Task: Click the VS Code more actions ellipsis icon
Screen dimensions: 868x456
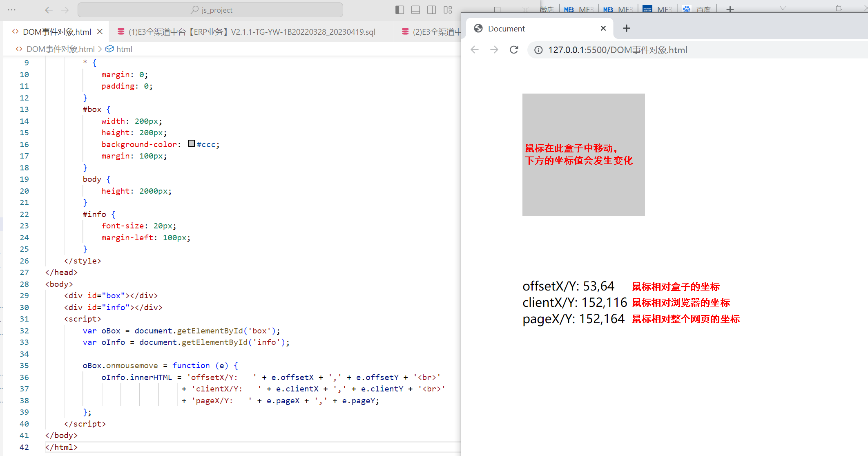Action: [x=13, y=10]
